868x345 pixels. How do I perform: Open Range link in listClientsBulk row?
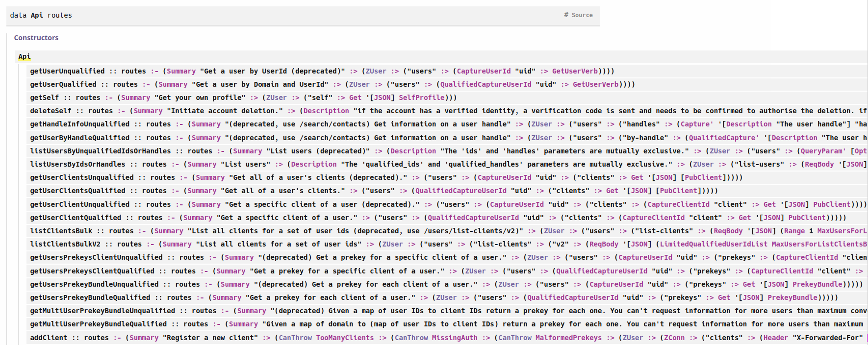[x=794, y=231]
